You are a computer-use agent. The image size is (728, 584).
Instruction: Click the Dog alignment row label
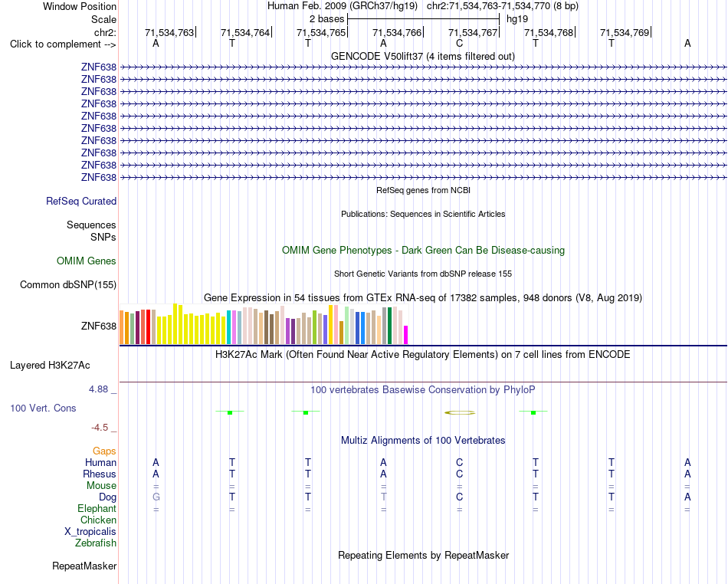tap(107, 497)
